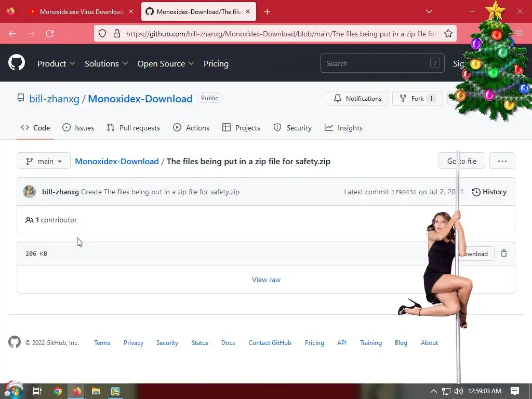Image resolution: width=532 pixels, height=399 pixels.
Task: Open the notification center icon
Action: (515, 391)
